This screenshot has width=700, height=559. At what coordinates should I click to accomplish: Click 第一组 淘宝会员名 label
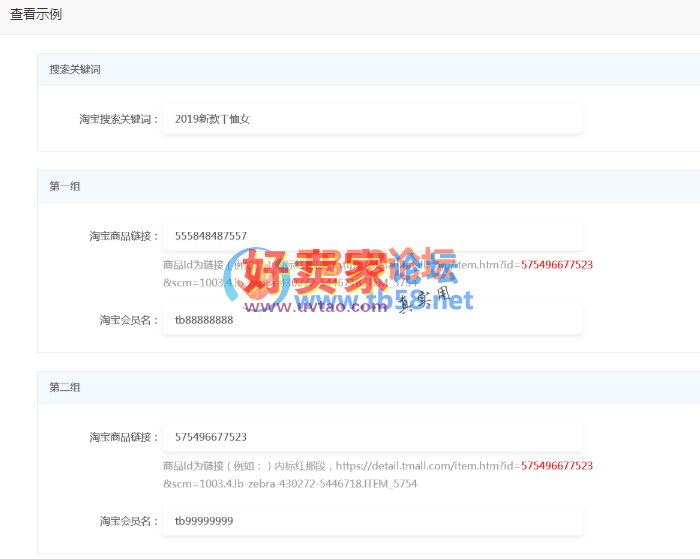129,320
